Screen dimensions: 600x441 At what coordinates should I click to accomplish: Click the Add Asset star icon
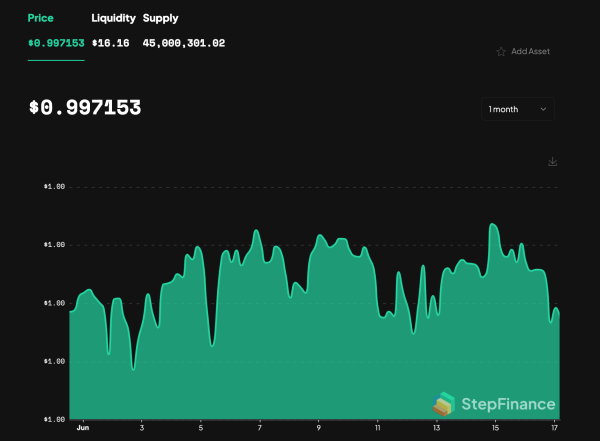(x=501, y=52)
